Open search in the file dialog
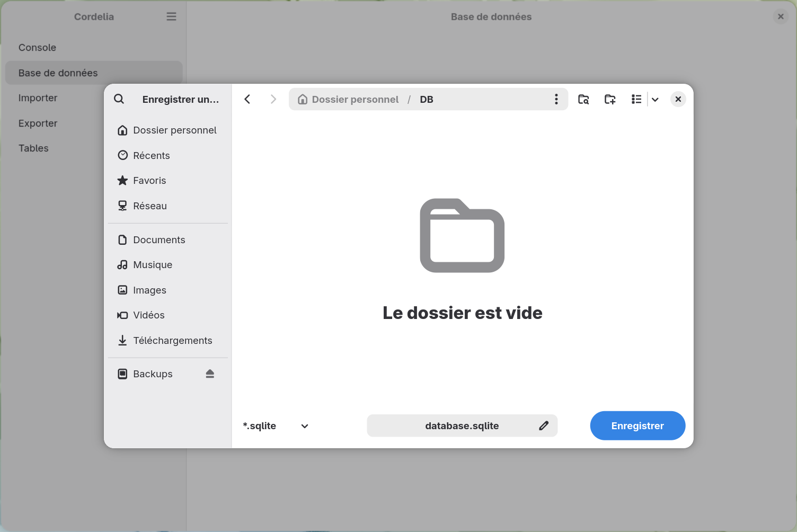 [x=119, y=99]
